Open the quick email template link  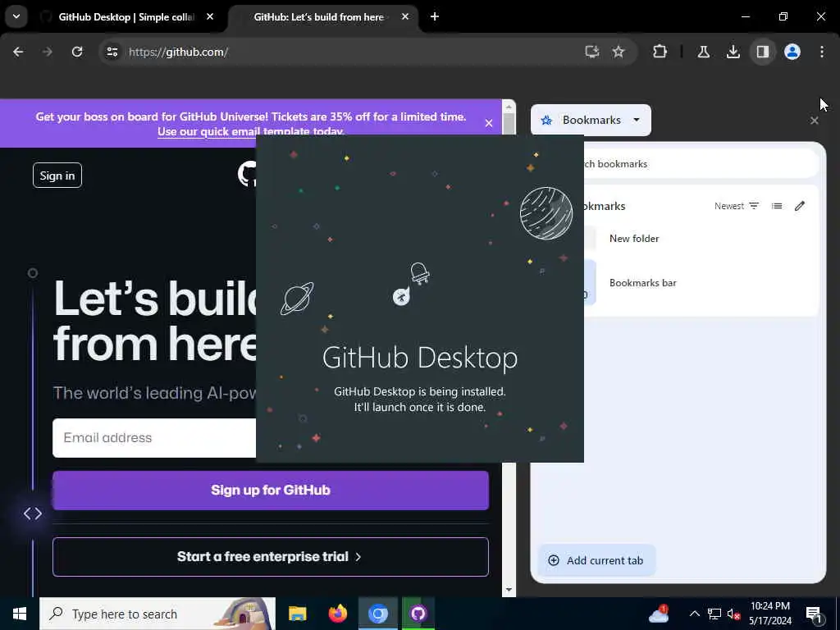pos(251,131)
